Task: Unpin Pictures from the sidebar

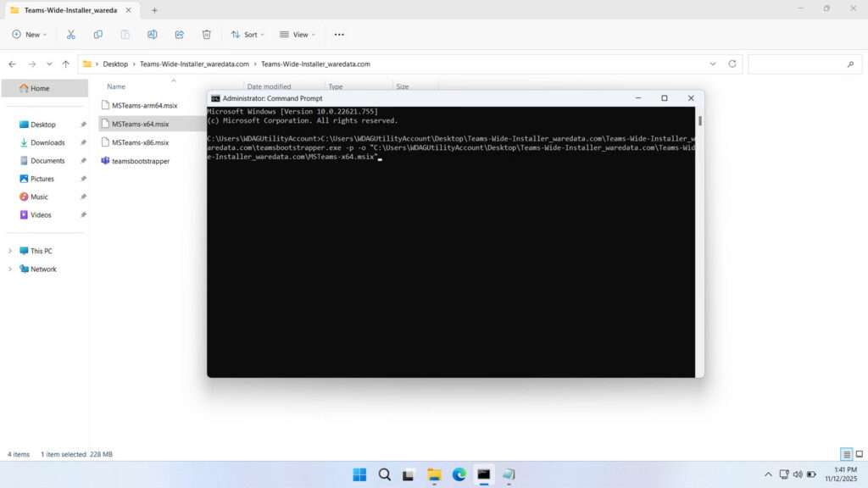Action: point(82,178)
